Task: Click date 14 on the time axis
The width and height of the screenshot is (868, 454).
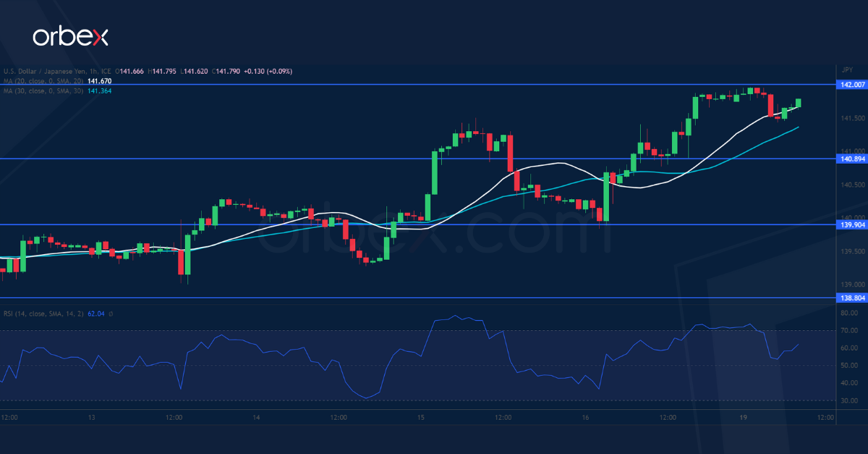Action: point(256,418)
